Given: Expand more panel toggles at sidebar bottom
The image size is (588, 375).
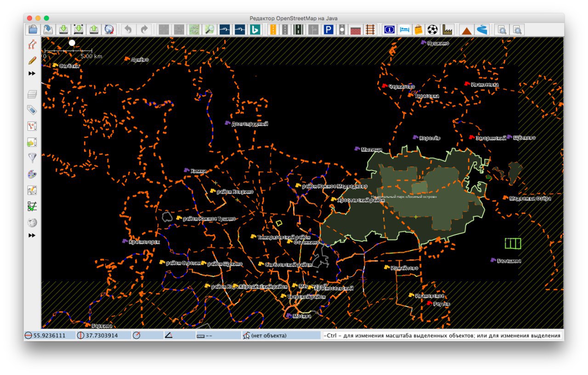Looking at the screenshot, I should click(32, 235).
